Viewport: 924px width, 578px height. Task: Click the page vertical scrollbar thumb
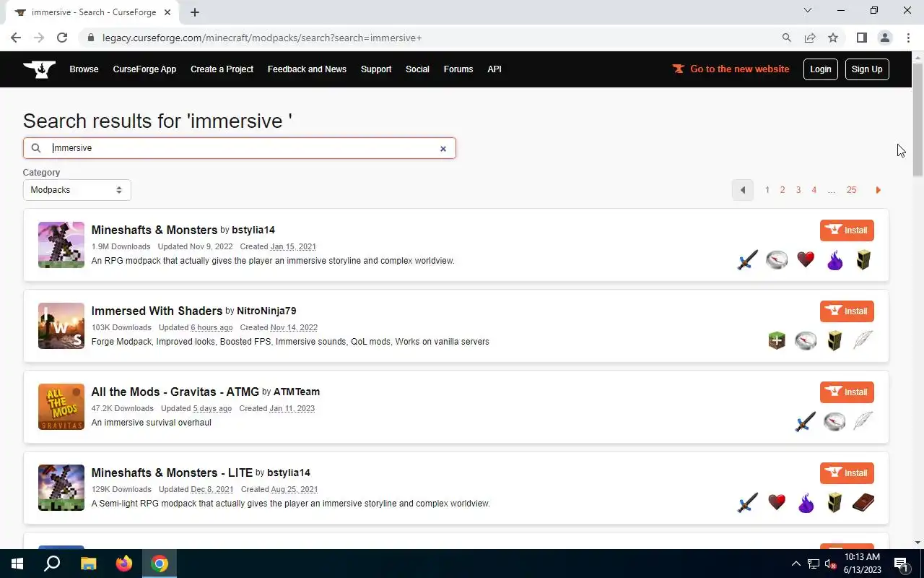point(918,120)
